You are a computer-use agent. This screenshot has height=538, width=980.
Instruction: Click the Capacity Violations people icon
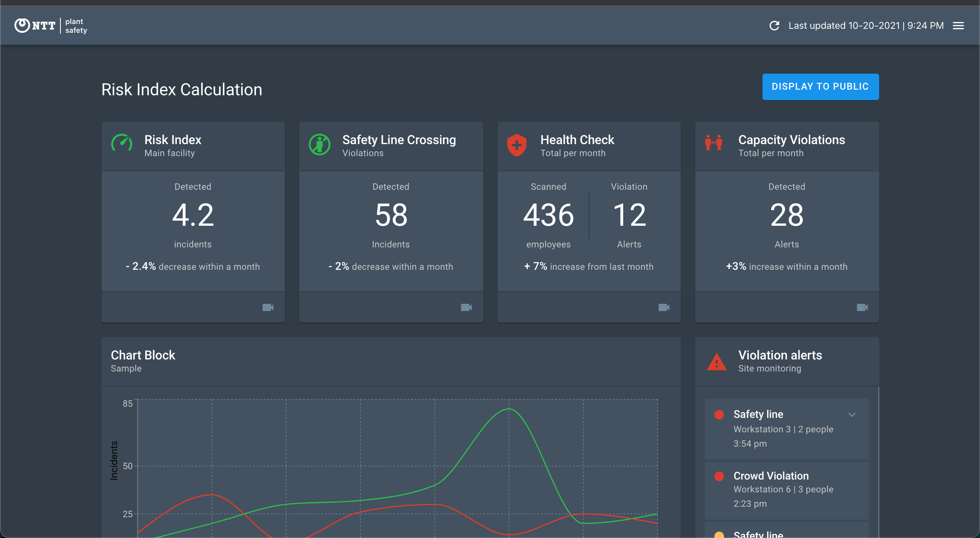[714, 143]
